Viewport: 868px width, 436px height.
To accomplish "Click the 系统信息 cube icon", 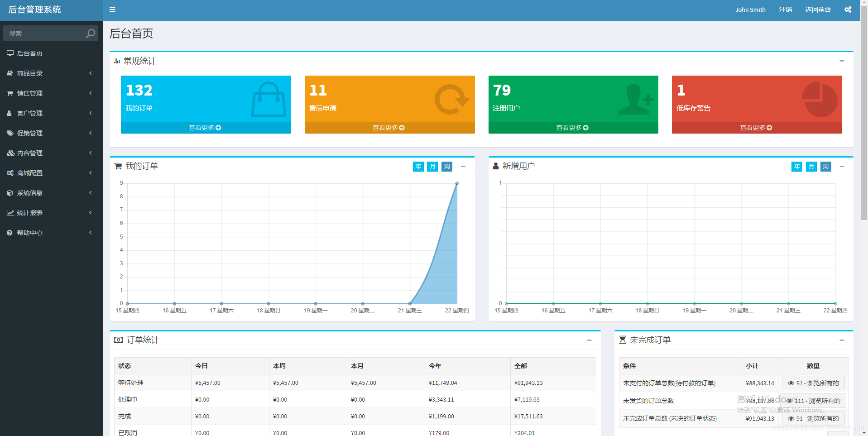I will pyautogui.click(x=10, y=192).
